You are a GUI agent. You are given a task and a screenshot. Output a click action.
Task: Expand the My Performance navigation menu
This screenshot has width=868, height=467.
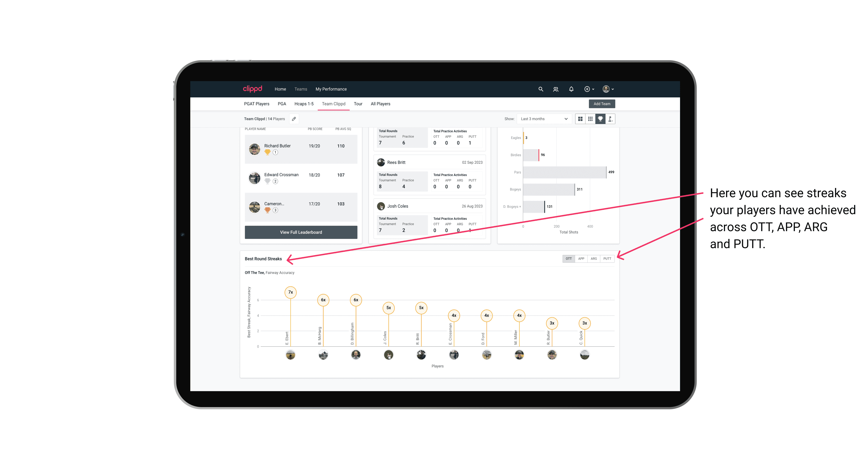[x=332, y=89]
